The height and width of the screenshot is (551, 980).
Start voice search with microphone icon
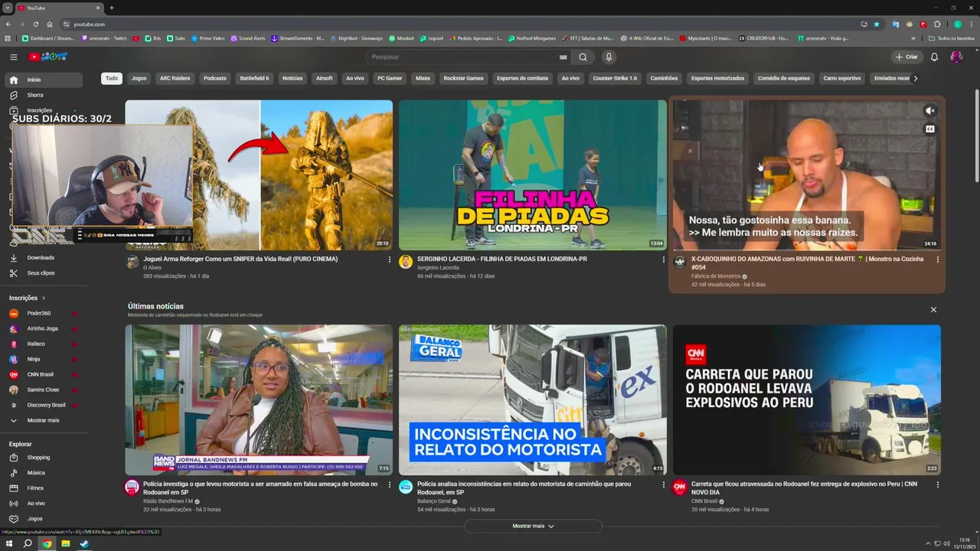click(x=609, y=57)
